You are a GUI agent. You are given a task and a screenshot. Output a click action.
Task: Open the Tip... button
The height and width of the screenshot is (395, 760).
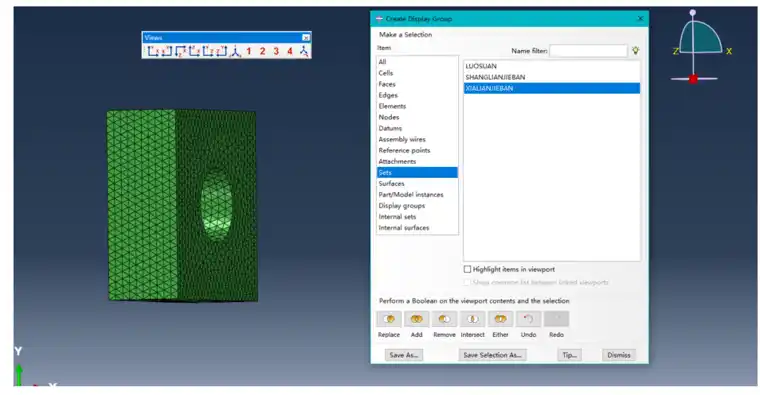pos(569,355)
